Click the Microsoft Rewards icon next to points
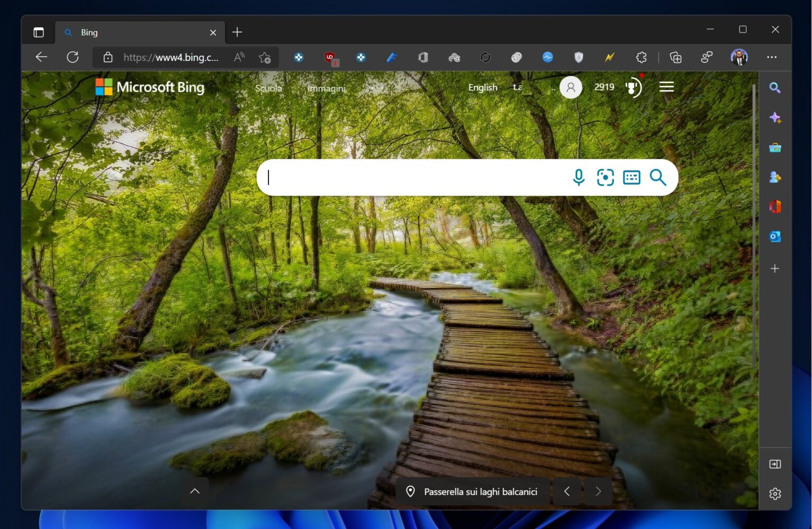 632,87
